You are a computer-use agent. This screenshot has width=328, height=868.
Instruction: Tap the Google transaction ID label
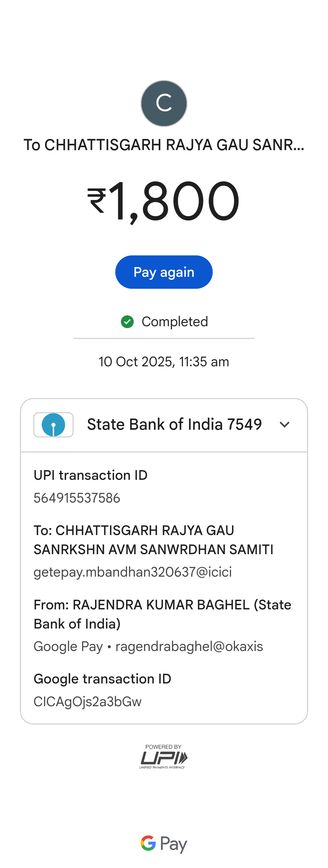102,679
